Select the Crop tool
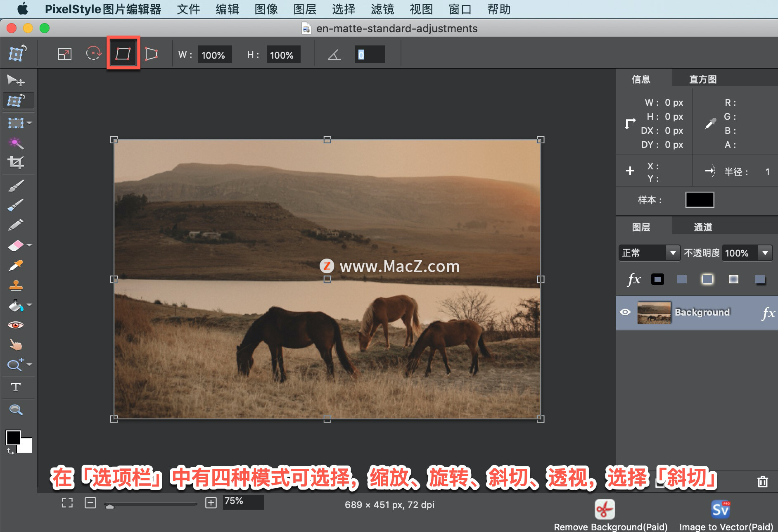Screen dimensions: 778x532 [x=17, y=161]
